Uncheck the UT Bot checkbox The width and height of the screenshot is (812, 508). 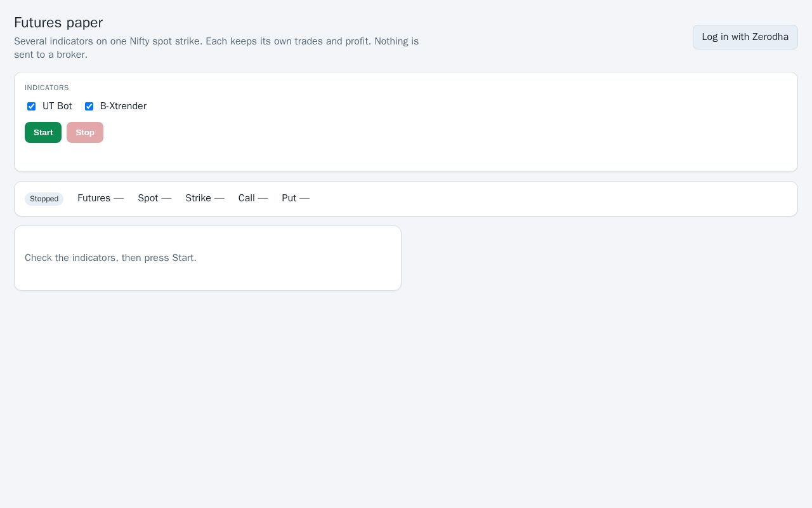[x=31, y=107]
